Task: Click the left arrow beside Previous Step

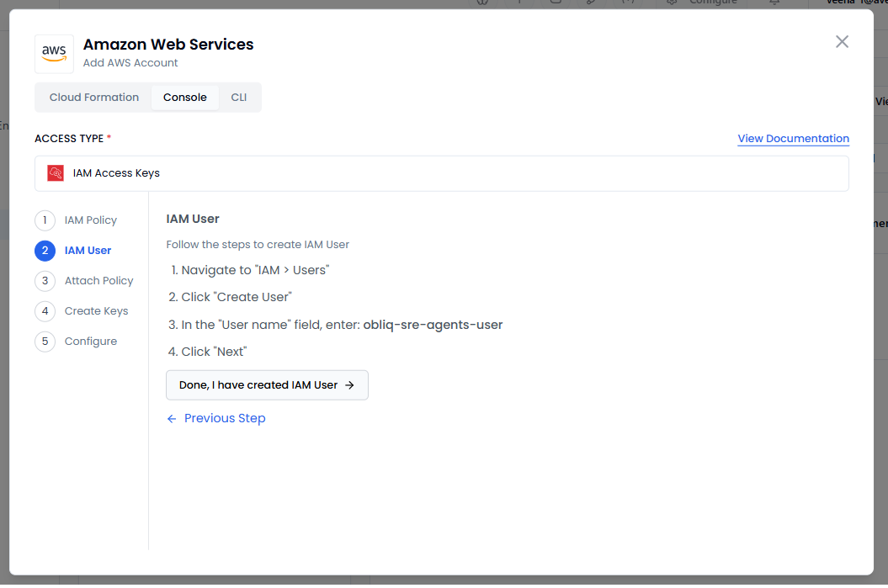Action: (x=172, y=419)
